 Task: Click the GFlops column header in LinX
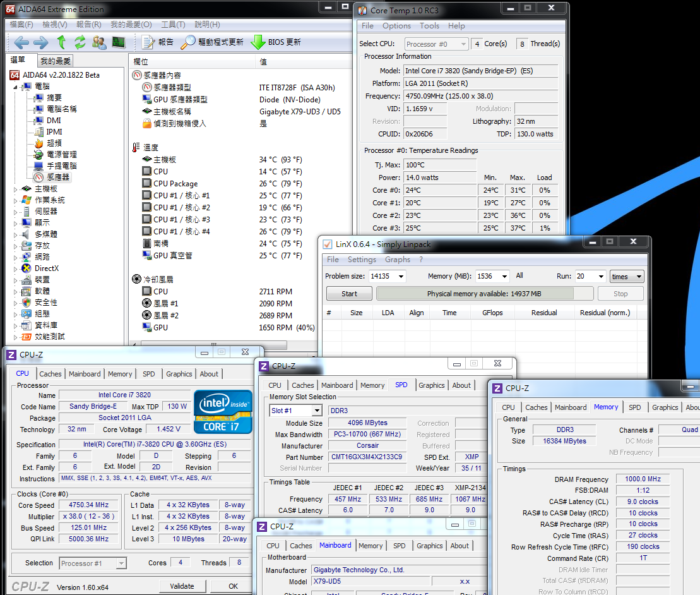pyautogui.click(x=492, y=313)
